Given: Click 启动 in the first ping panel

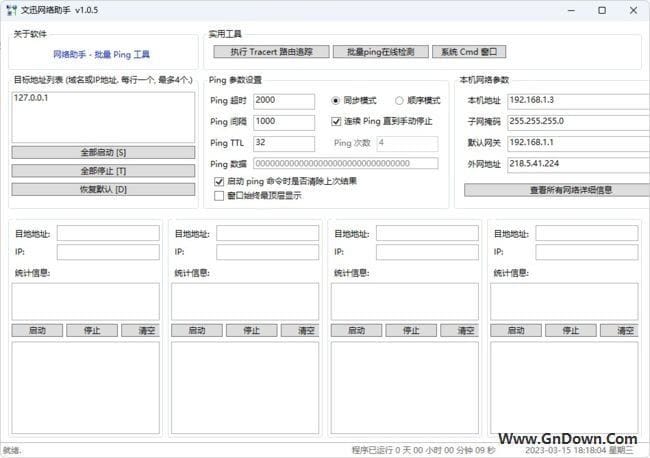Looking at the screenshot, I should pyautogui.click(x=37, y=330).
